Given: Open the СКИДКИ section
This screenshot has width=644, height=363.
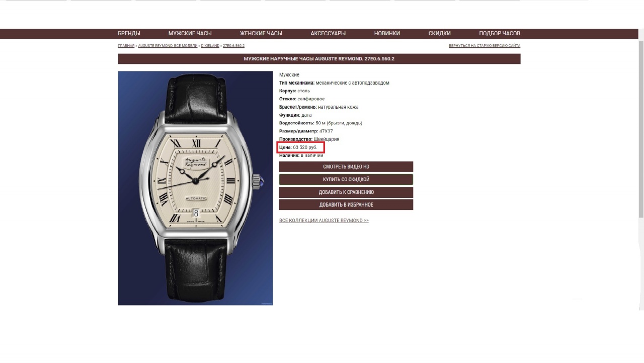Looking at the screenshot, I should click(x=439, y=33).
